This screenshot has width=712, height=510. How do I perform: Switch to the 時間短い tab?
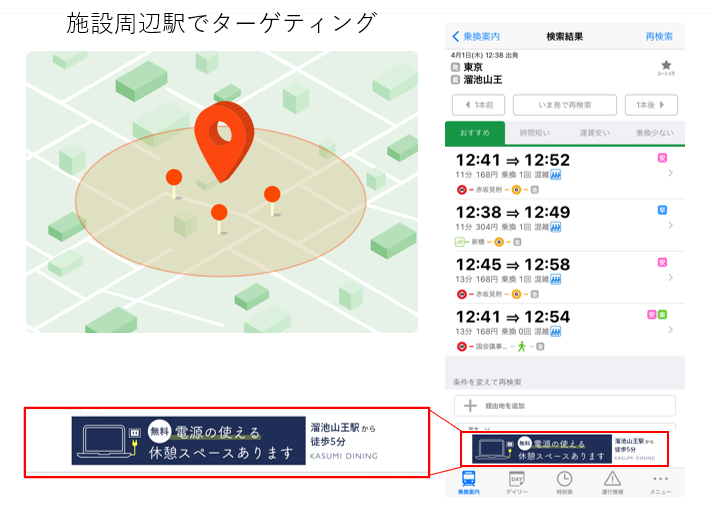[x=534, y=133]
